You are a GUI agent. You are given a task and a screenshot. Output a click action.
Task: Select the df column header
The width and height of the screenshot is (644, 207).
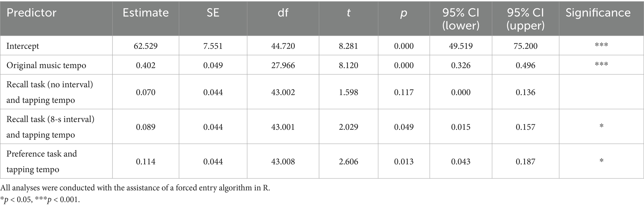(283, 13)
